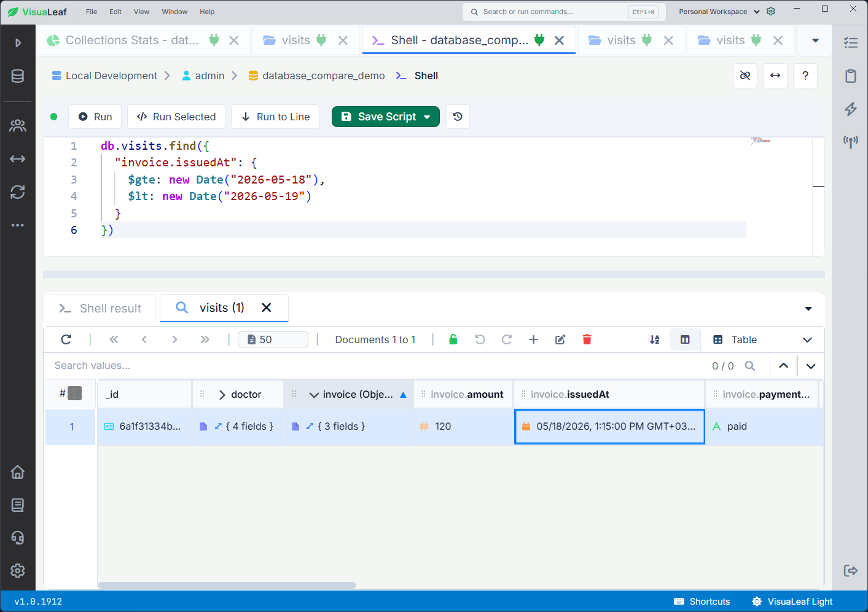The image size is (868, 612).
Task: Close the visits (1) result tab
Action: click(x=267, y=308)
